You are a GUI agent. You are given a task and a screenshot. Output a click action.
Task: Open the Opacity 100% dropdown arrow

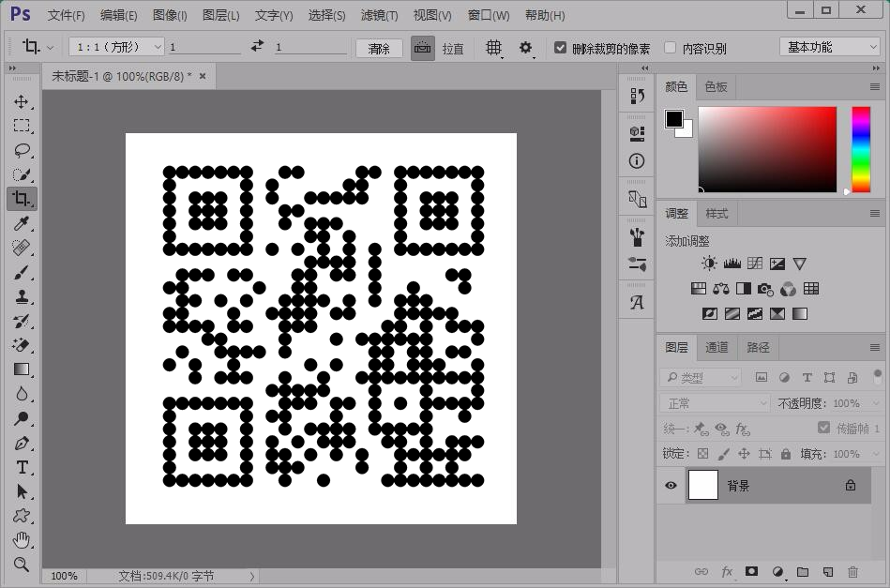(x=874, y=403)
